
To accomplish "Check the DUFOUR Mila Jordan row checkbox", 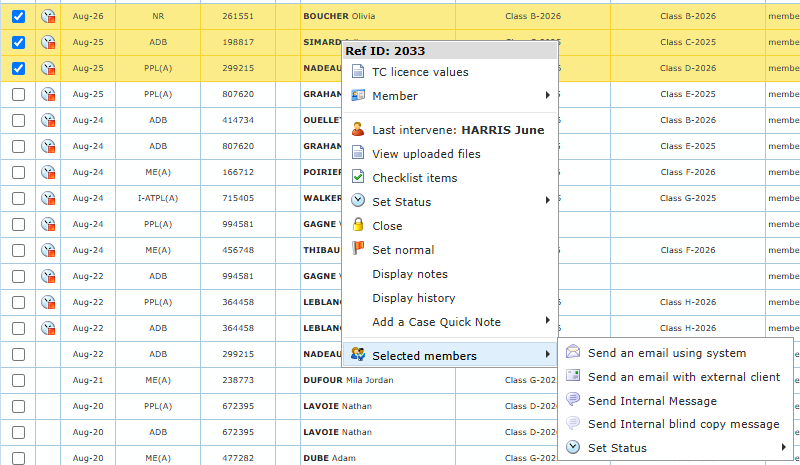I will pyautogui.click(x=18, y=380).
